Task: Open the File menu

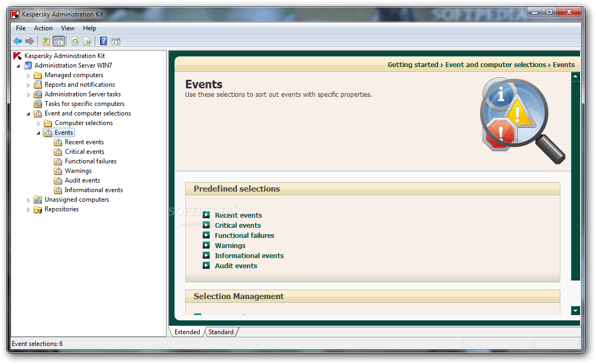Action: pyautogui.click(x=21, y=28)
